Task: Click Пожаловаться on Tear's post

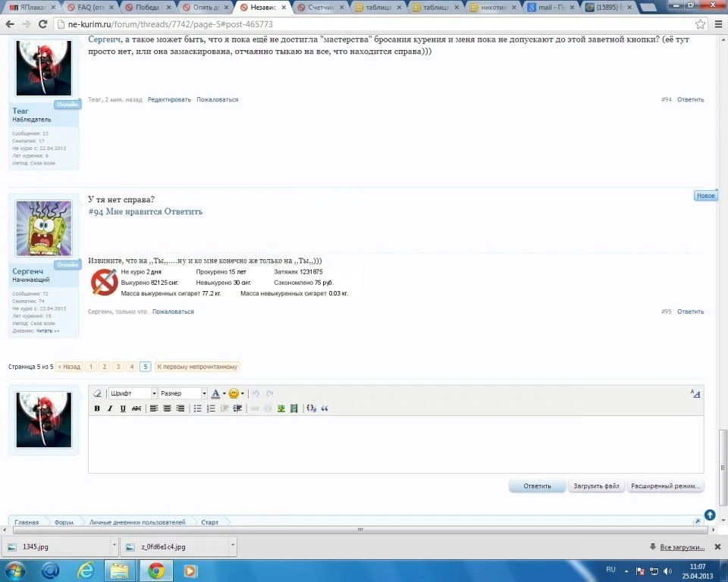Action: pyautogui.click(x=218, y=99)
